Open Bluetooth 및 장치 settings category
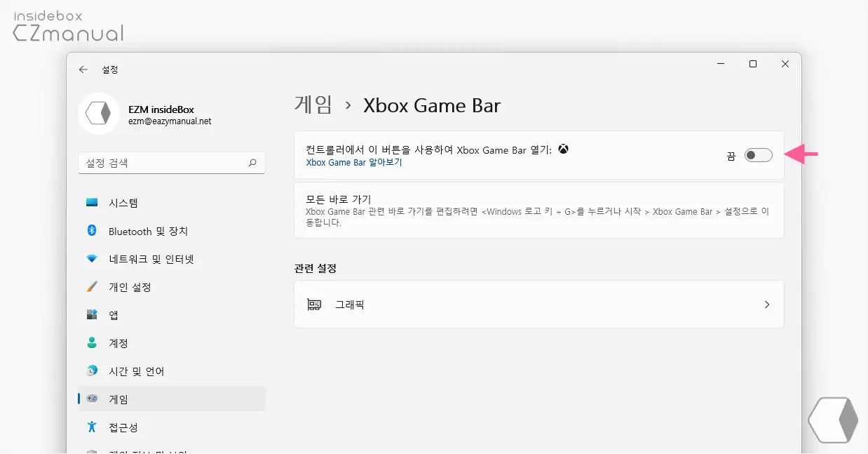 [x=172, y=231]
